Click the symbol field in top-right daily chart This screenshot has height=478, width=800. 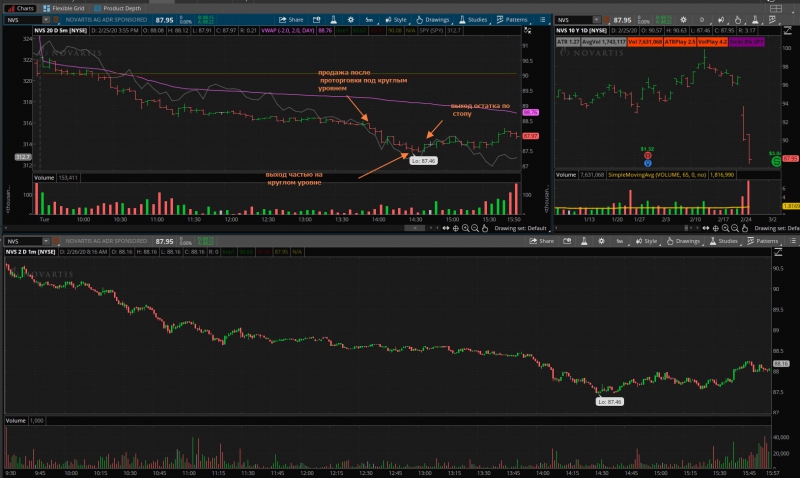[x=573, y=20]
